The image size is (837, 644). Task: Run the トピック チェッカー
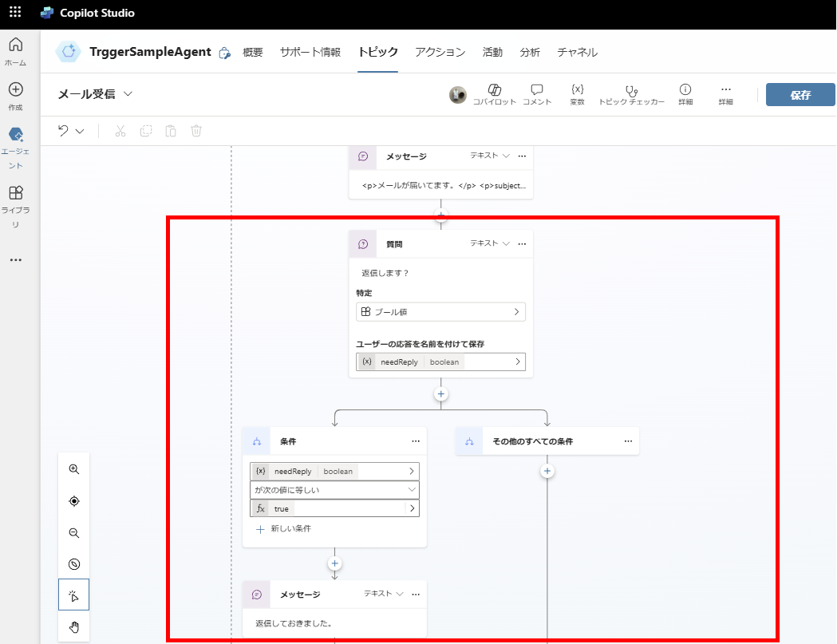tap(630, 94)
